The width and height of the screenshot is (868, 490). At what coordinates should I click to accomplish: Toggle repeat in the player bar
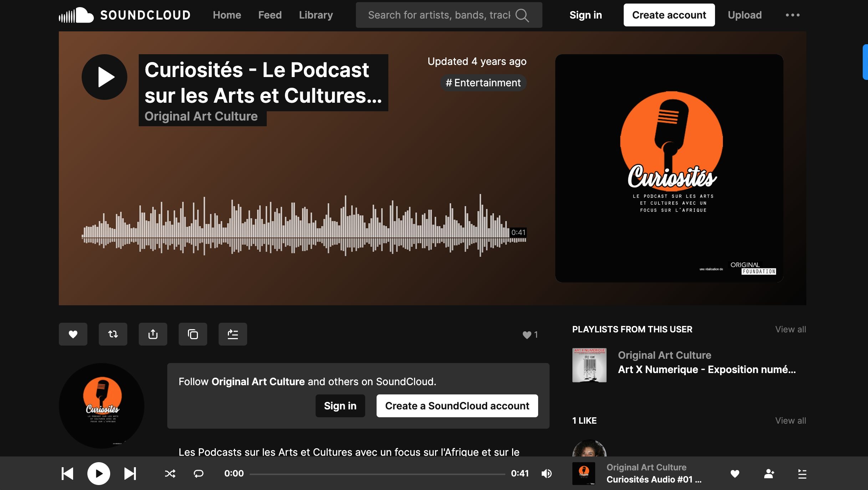[199, 474]
